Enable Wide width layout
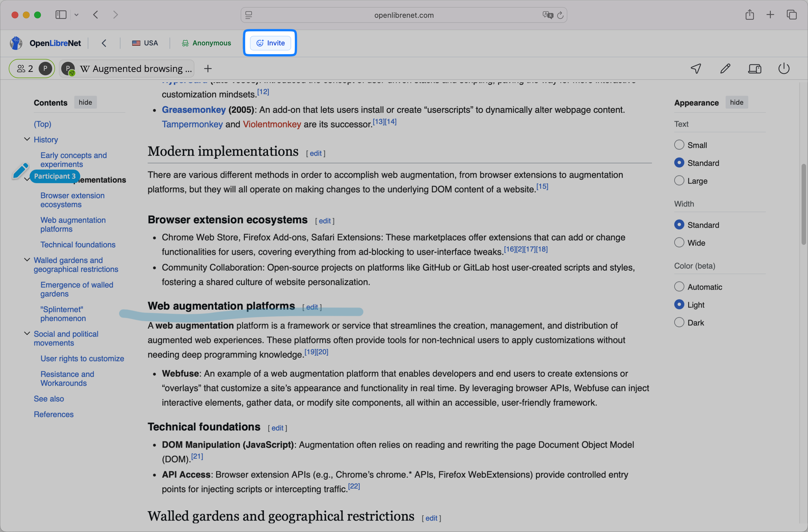Image resolution: width=808 pixels, height=532 pixels. coord(679,242)
